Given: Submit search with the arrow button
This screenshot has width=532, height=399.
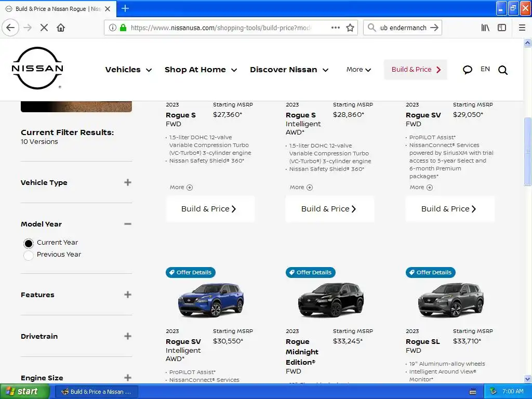Looking at the screenshot, I should coord(434,28).
